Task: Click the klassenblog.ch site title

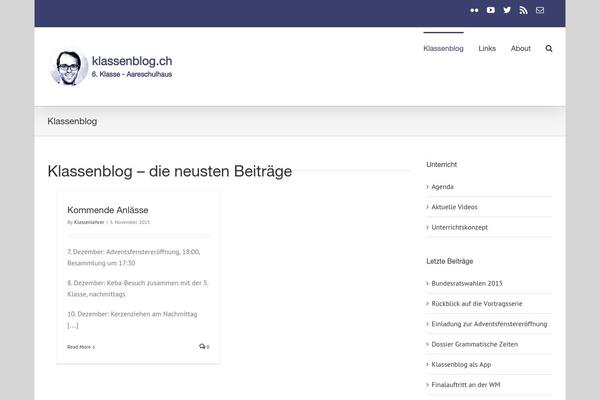Action: pos(132,61)
